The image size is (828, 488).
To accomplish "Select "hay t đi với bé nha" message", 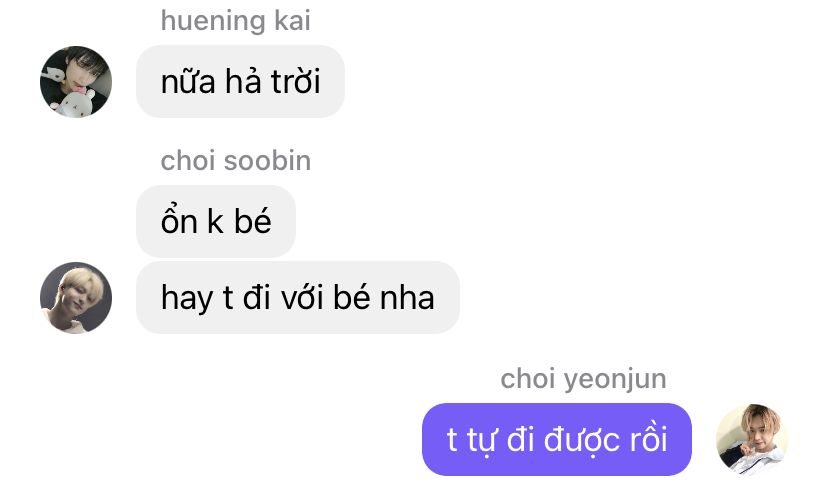I will pyautogui.click(x=298, y=297).
